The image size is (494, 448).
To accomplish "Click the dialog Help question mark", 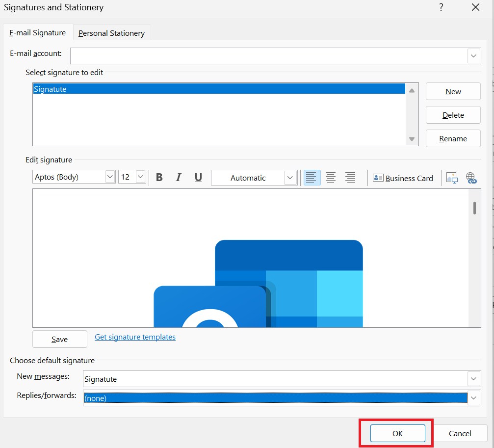I will [x=441, y=7].
